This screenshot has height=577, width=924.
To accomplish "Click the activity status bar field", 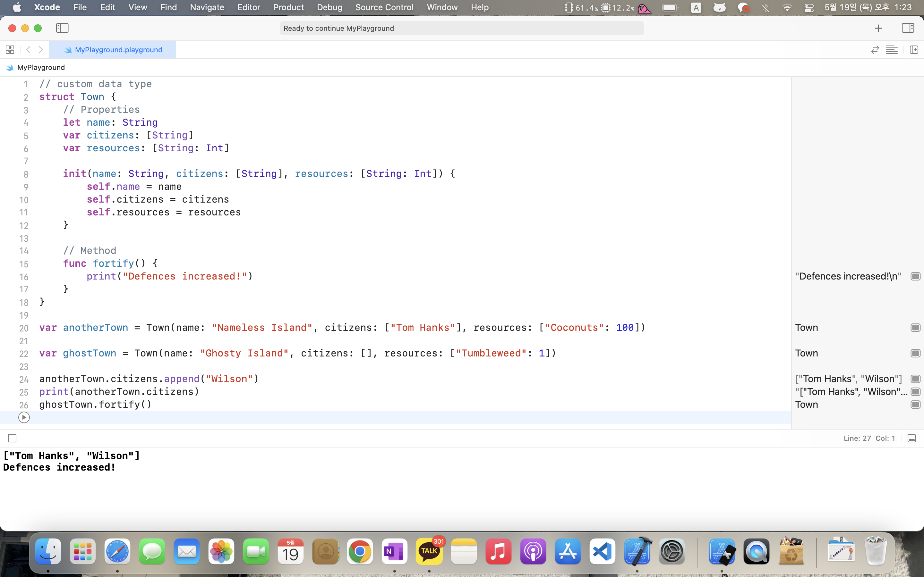I will pos(461,28).
